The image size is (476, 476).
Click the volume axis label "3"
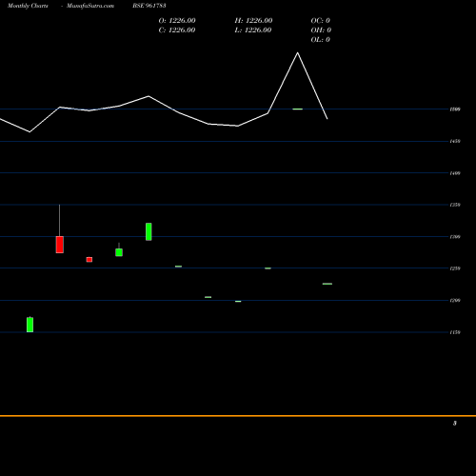(455, 423)
